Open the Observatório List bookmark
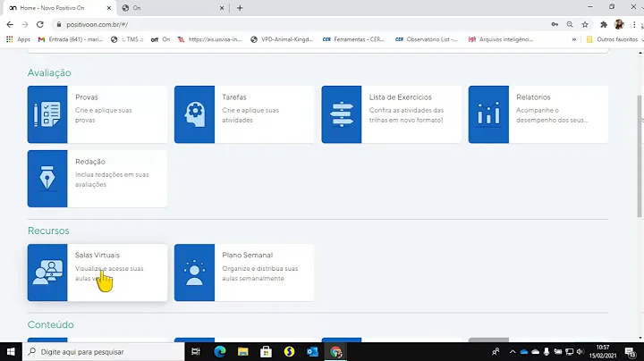Image resolution: width=644 pixels, height=361 pixels. [427, 39]
